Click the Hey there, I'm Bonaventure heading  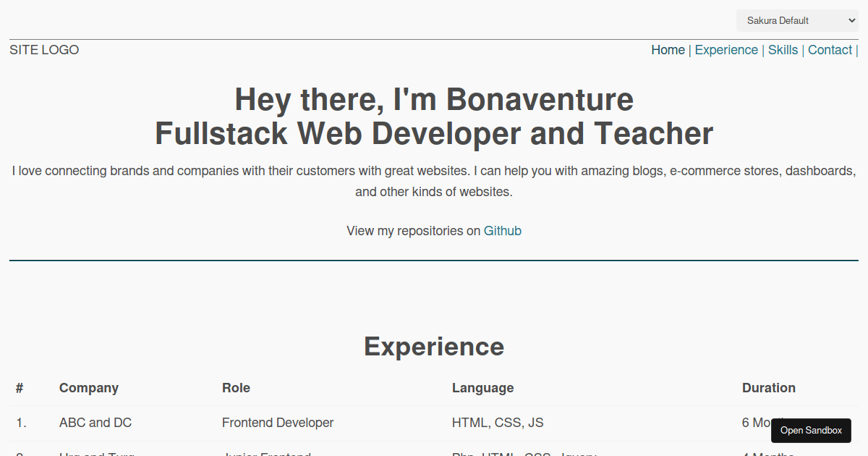433,99
